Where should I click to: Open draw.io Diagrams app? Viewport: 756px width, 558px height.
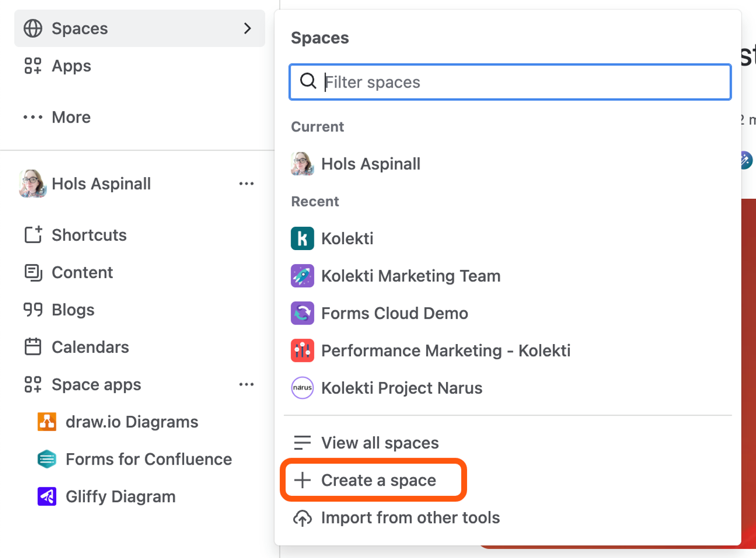pyautogui.click(x=132, y=422)
